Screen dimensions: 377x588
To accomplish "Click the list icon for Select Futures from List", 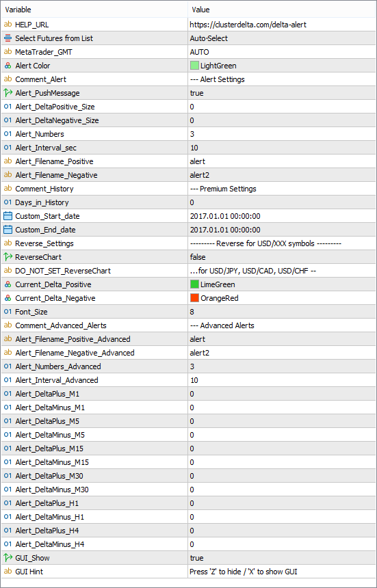I will pos(8,38).
